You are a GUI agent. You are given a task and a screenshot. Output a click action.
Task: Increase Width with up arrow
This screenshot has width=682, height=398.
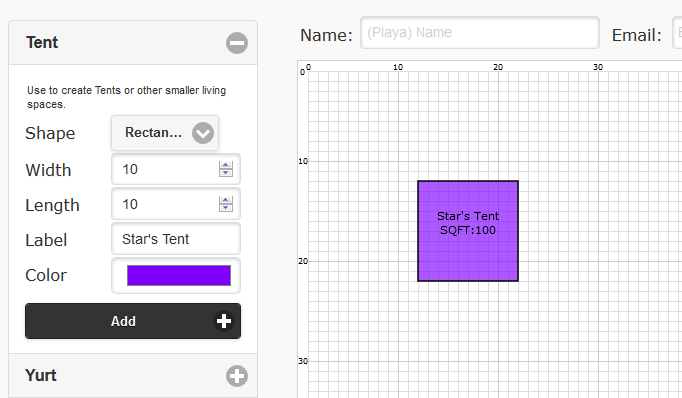tap(226, 165)
